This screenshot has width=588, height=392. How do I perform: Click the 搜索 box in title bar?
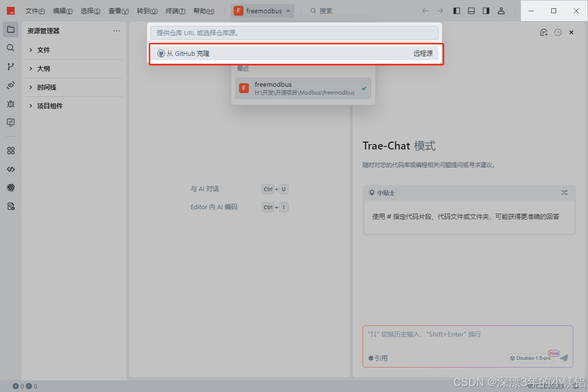point(321,11)
